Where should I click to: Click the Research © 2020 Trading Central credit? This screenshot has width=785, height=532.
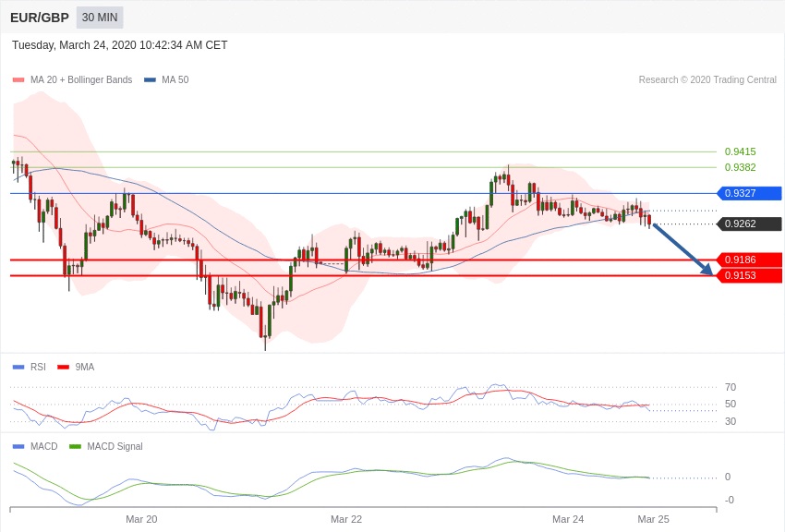707,80
